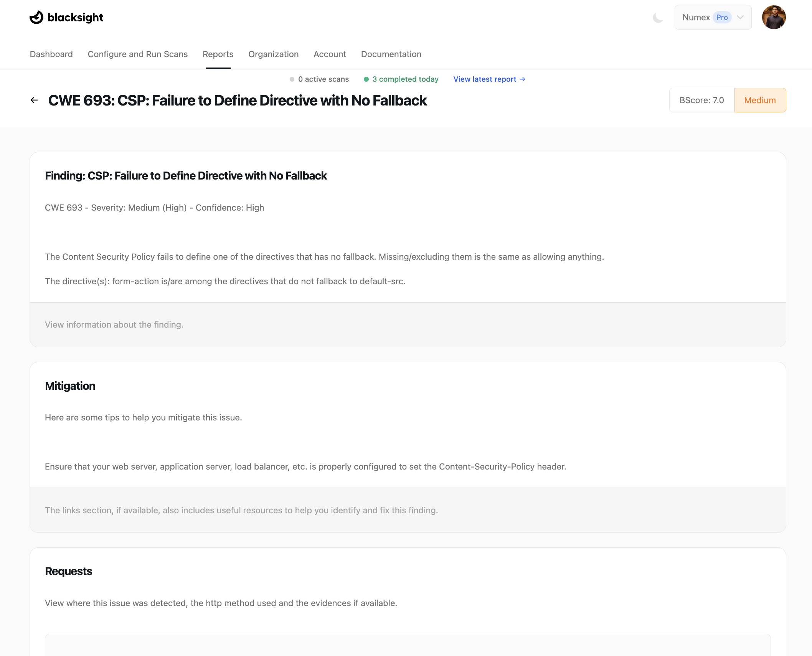The height and width of the screenshot is (656, 812).
Task: Open the Dashboard tab
Action: coord(51,54)
